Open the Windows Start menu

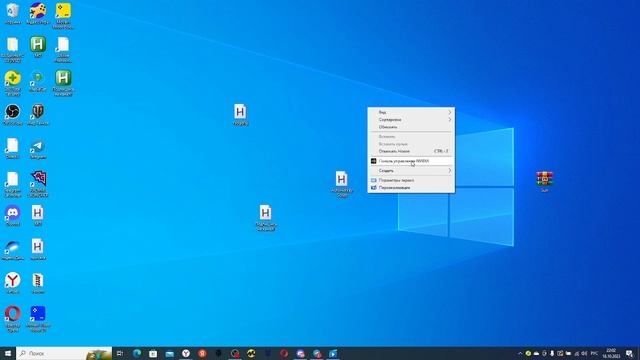pos(8,353)
